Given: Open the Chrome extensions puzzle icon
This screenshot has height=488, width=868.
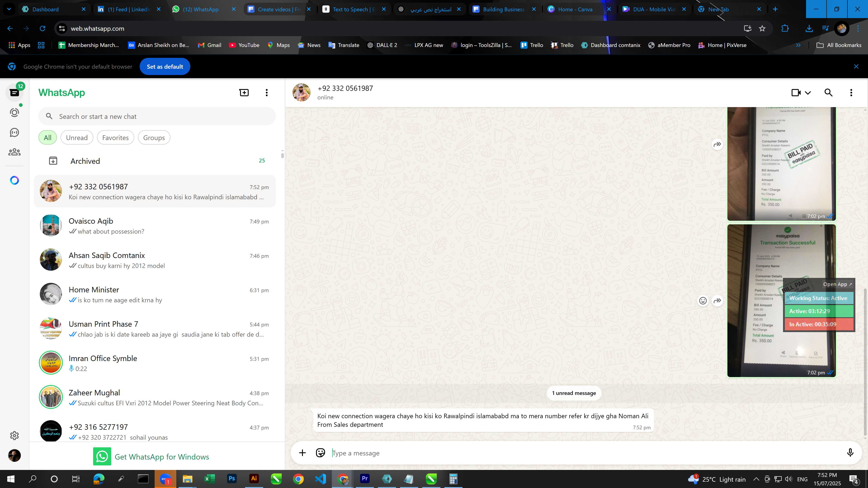Looking at the screenshot, I should (x=785, y=29).
